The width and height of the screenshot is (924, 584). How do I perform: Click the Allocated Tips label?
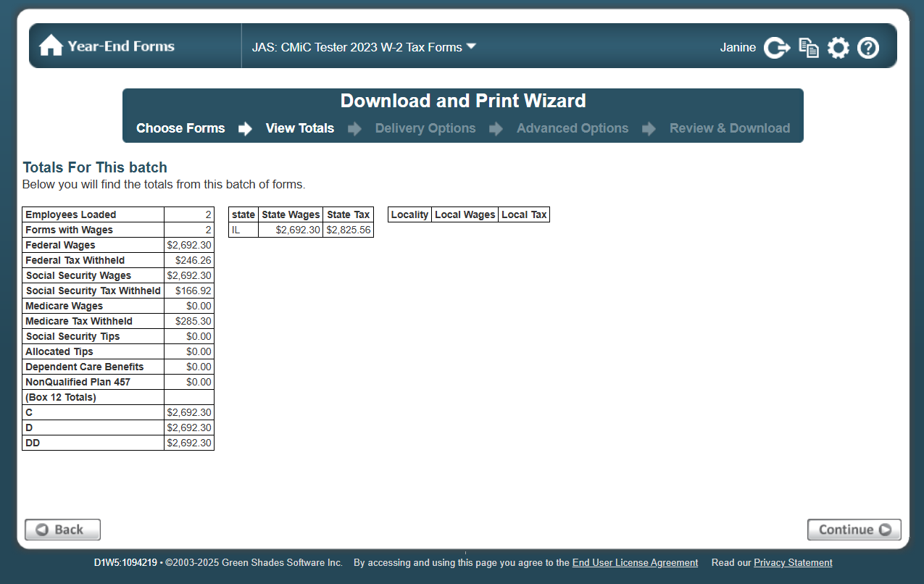coord(59,351)
